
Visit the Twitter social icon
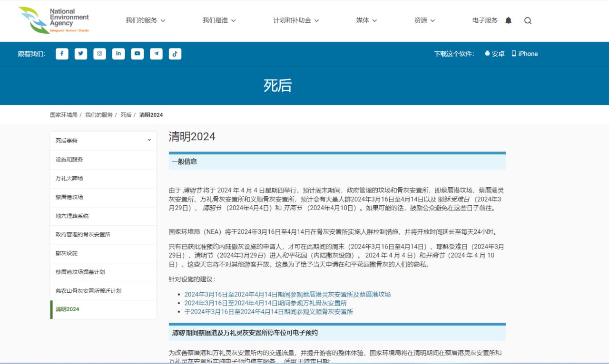[x=81, y=54]
